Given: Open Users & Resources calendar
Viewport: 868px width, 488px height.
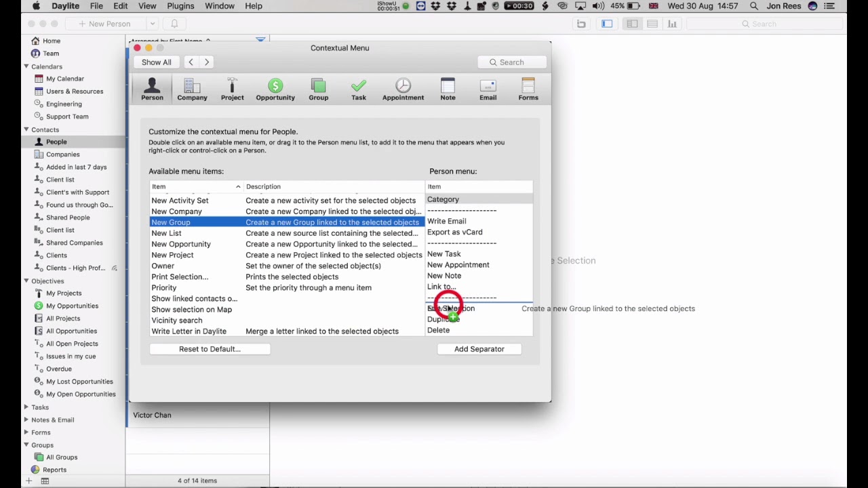Looking at the screenshot, I should point(75,91).
